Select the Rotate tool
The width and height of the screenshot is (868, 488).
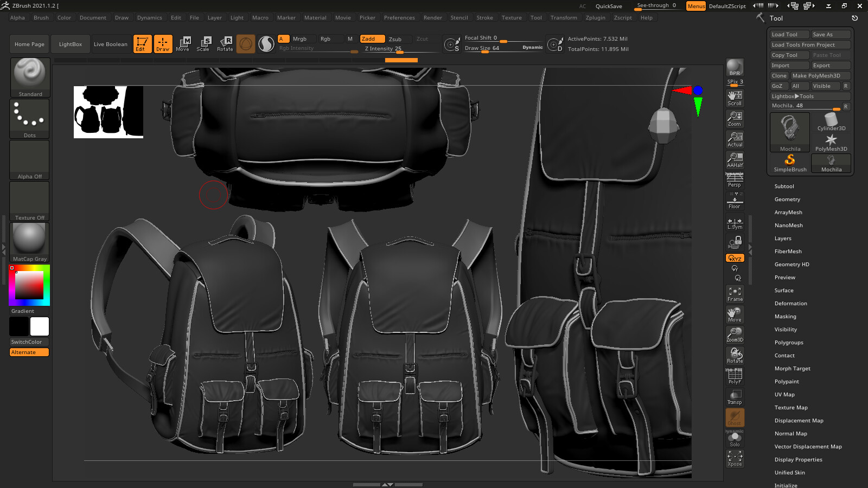(x=225, y=44)
